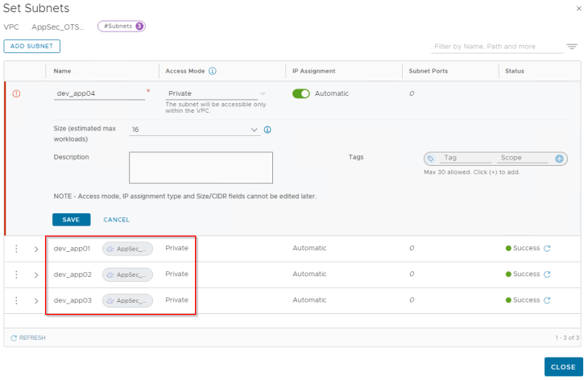This screenshot has height=380, width=588.
Task: Open the three-dot menu for dev_app02
Action: click(x=16, y=275)
